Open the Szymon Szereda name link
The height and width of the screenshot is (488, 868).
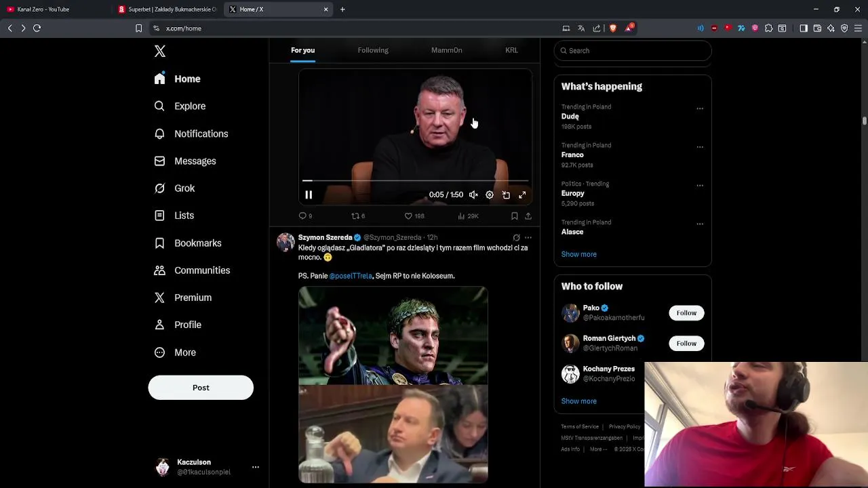click(x=325, y=237)
